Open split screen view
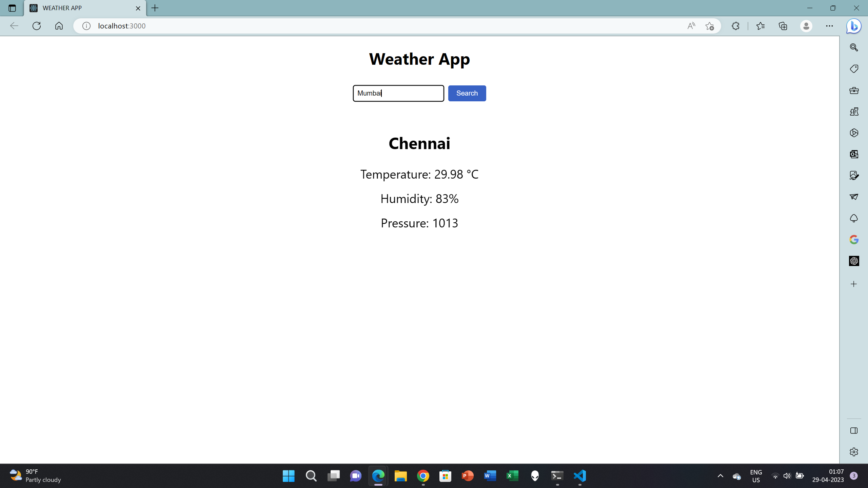This screenshot has width=868, height=488. click(x=854, y=431)
